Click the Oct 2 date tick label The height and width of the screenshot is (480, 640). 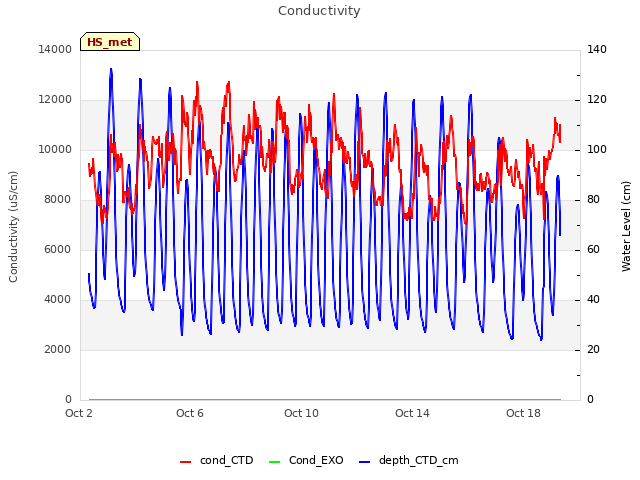click(x=79, y=413)
